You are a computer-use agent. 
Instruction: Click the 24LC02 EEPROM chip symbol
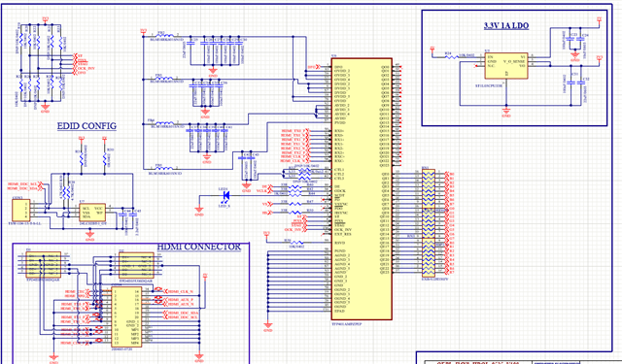[93, 213]
